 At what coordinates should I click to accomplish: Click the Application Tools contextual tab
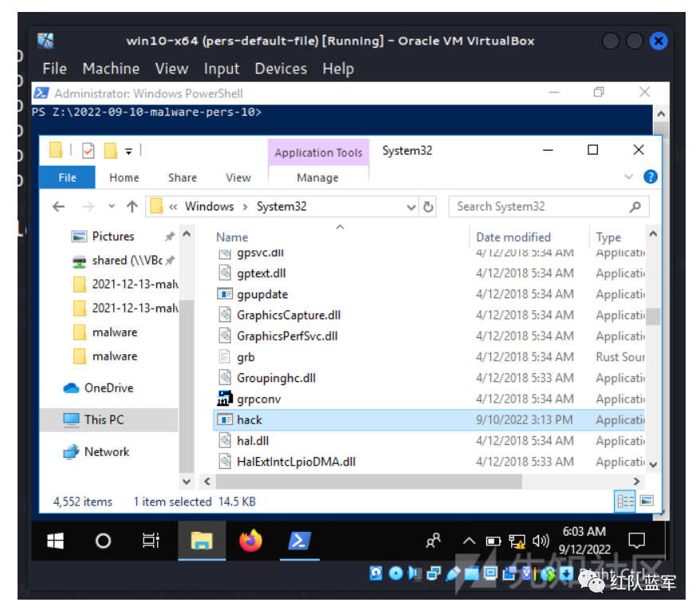(318, 152)
